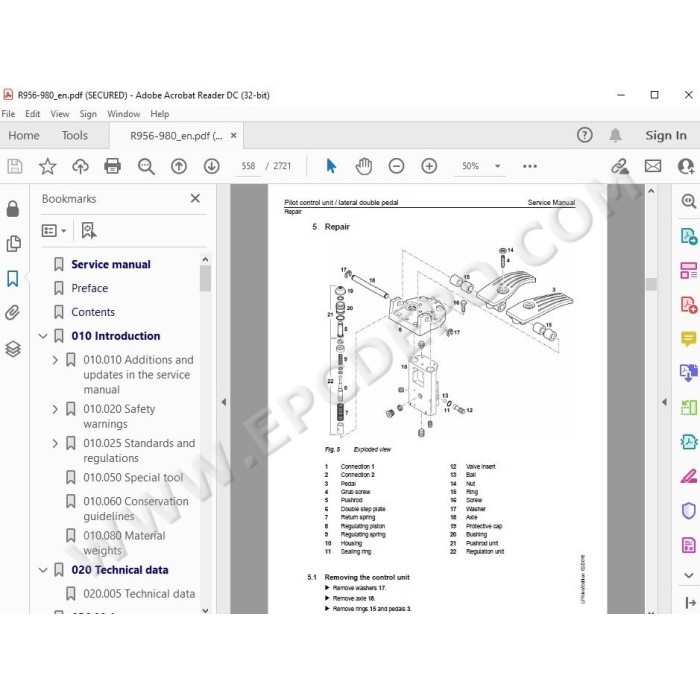
Task: Open the bookmarks options dropdown
Action: click(54, 231)
